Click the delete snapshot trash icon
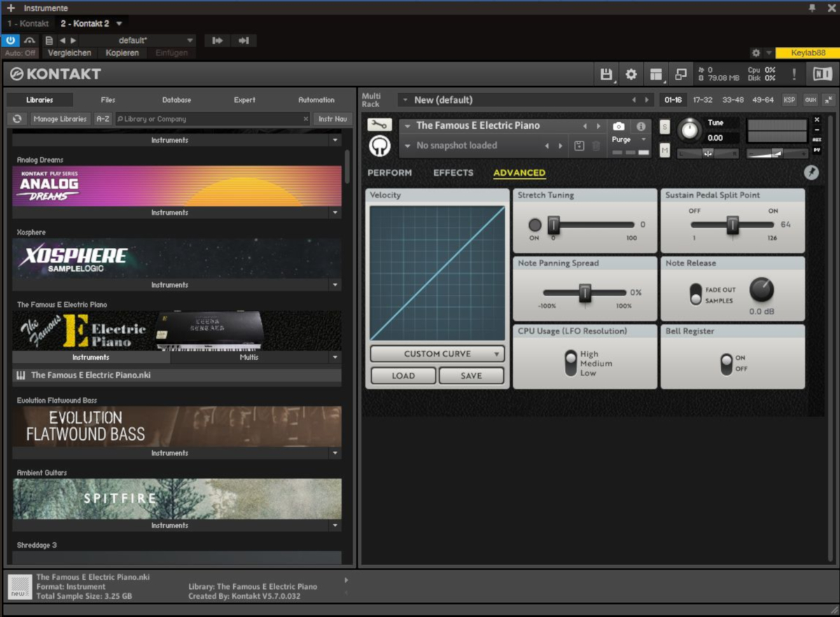The image size is (840, 617). pos(596,146)
